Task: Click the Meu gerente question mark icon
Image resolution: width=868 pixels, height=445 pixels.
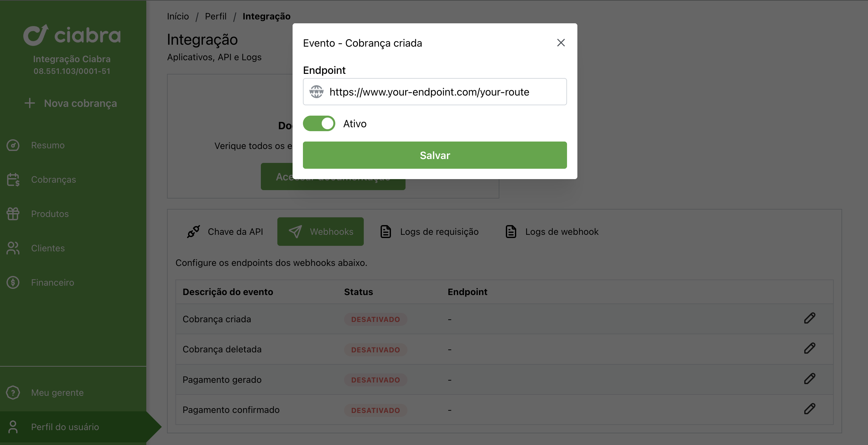Action: pyautogui.click(x=13, y=393)
